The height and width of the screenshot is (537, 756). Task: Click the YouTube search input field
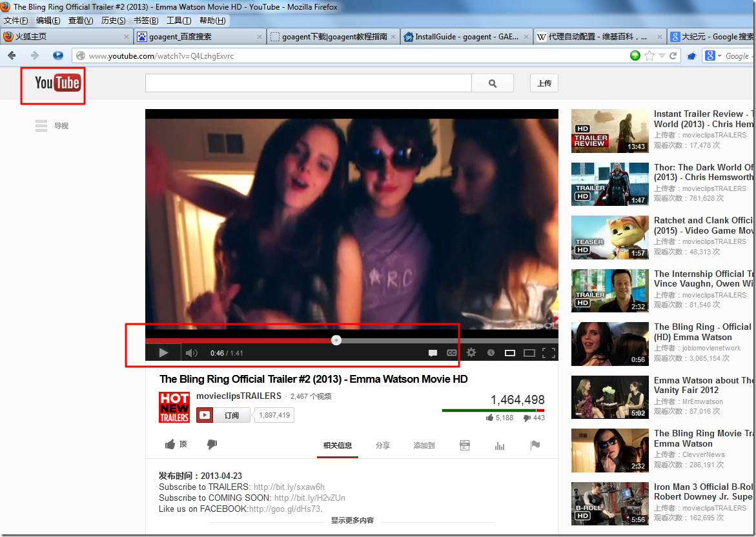point(308,83)
